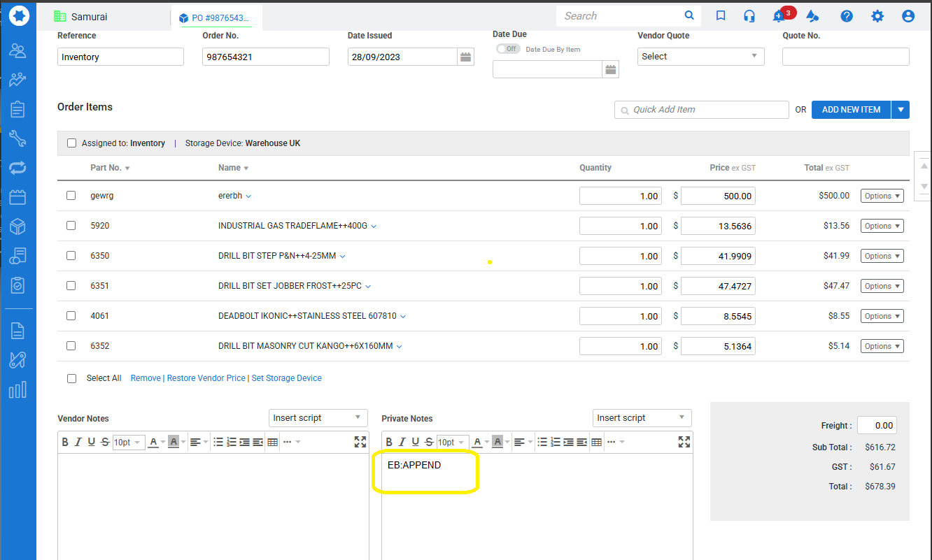This screenshot has width=932, height=560.
Task: Open the Vendor Quote Select dropdown
Action: pyautogui.click(x=700, y=57)
